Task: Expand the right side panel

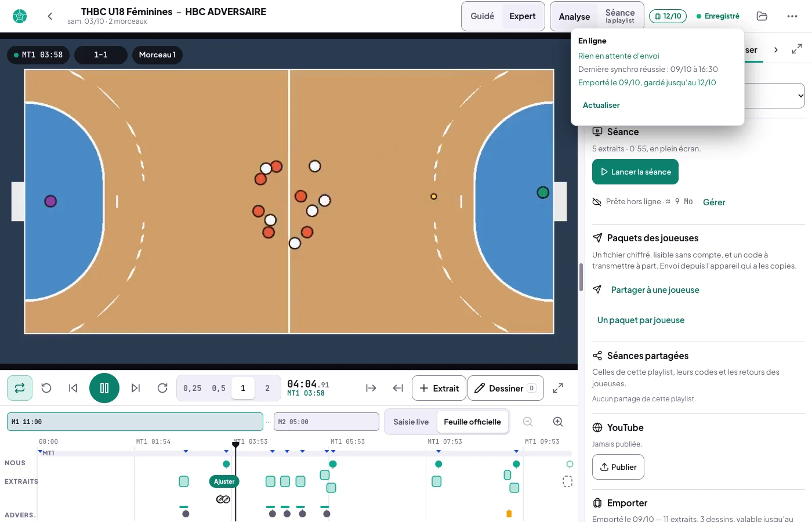Action: point(797,49)
